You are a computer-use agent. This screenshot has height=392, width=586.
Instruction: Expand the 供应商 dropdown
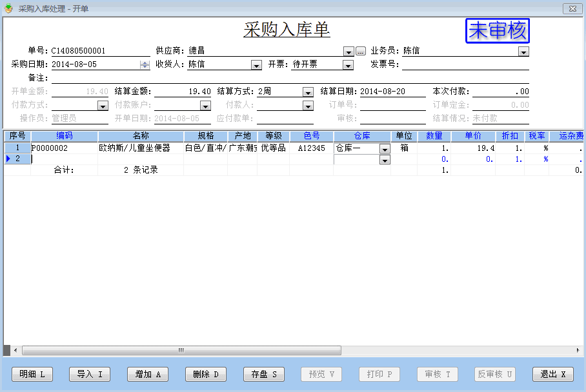(349, 51)
